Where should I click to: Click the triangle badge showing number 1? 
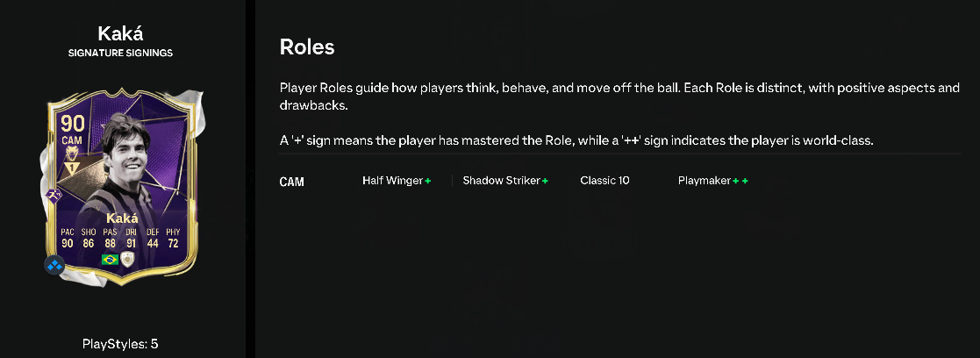72,168
